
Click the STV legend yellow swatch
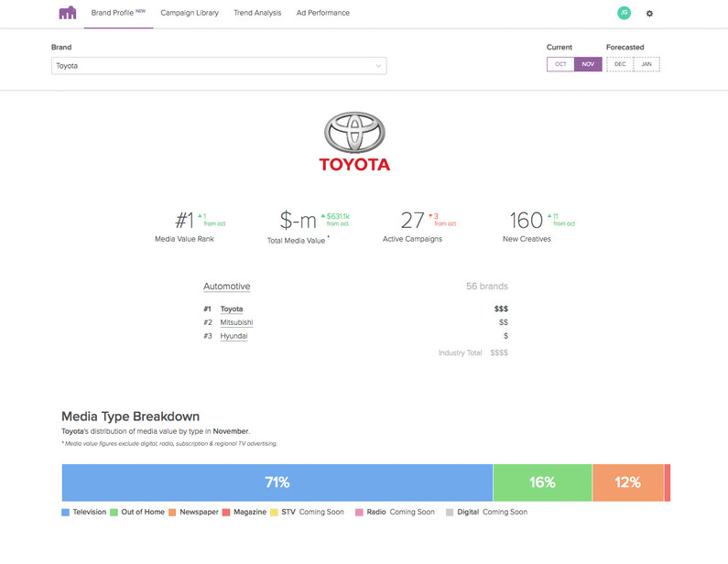(x=274, y=513)
